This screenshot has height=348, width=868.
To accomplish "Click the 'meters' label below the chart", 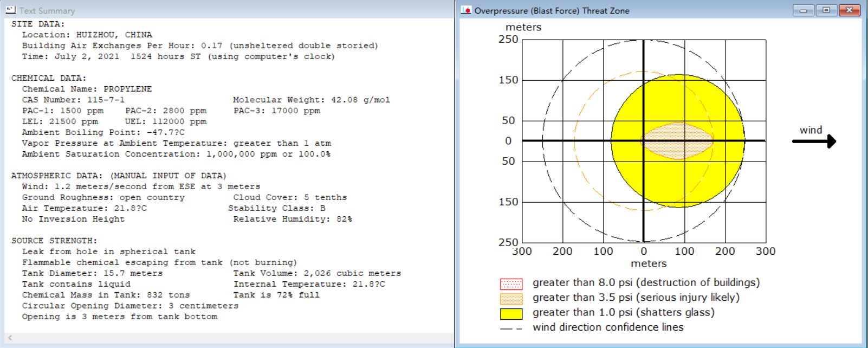I will [649, 264].
